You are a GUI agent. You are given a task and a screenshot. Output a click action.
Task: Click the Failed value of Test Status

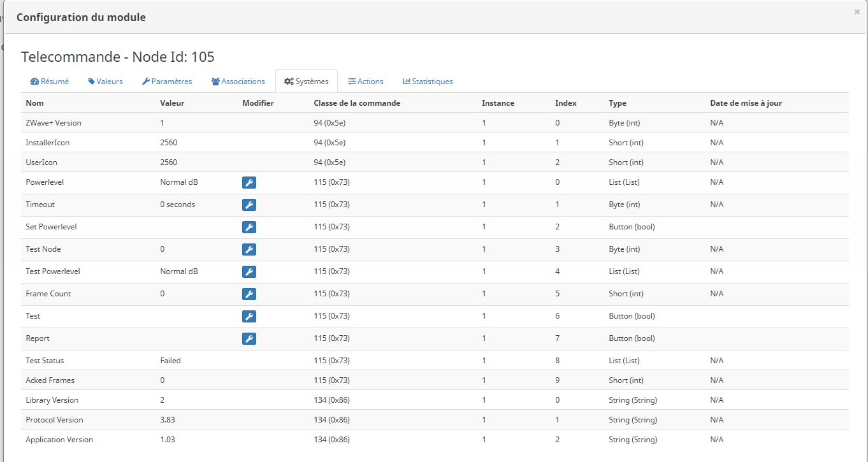[x=171, y=361]
